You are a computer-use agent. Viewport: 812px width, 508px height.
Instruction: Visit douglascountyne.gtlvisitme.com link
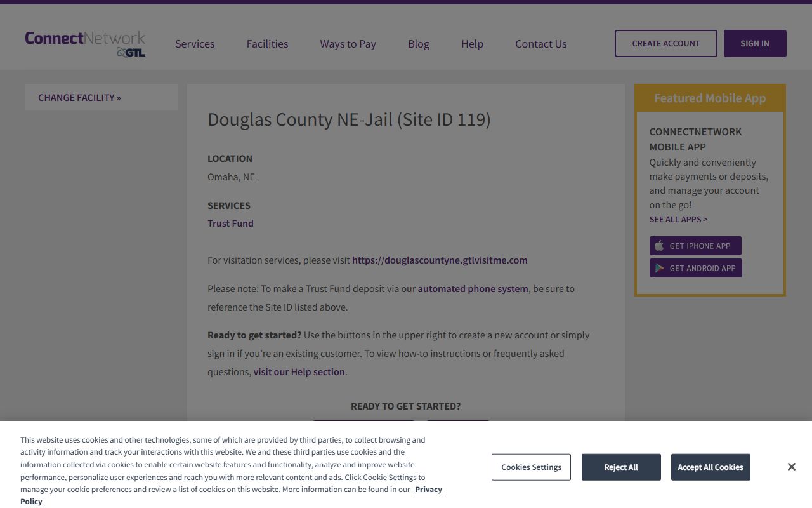440,260
